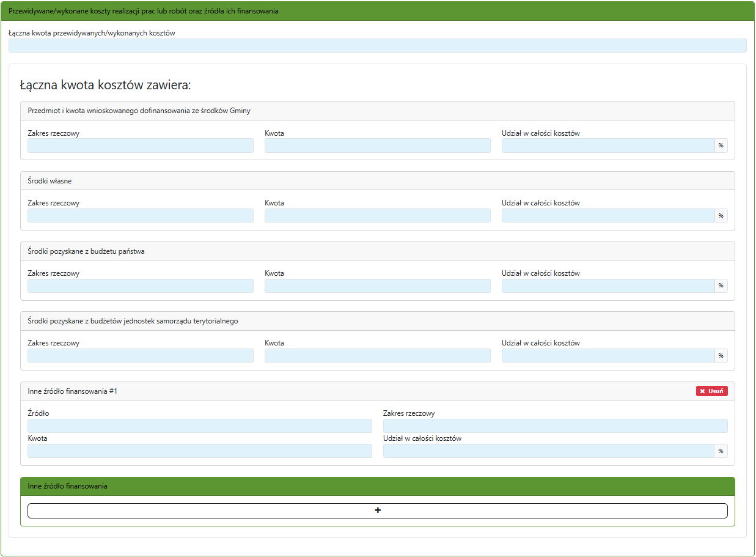Click the plus icon to add financing source

[377, 511]
